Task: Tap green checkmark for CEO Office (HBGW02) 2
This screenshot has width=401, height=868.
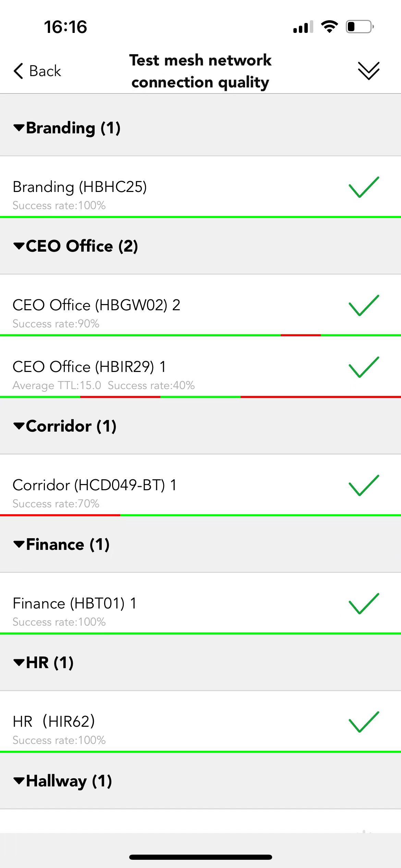Action: point(364,305)
